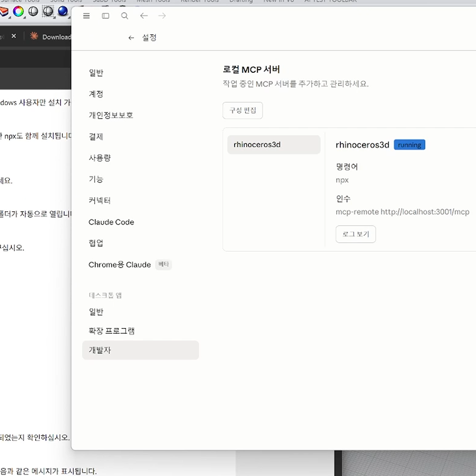Click the rhinoceros3d detail title
Viewport: 476px width, 476px height.
click(362, 145)
